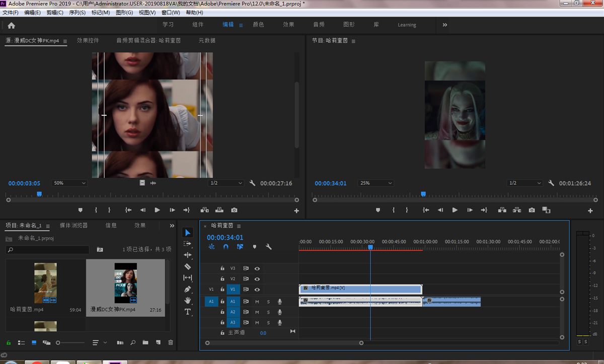Click the 媒体浏览器 panel tab
Viewport: 604px width, 364px height.
[x=73, y=226]
